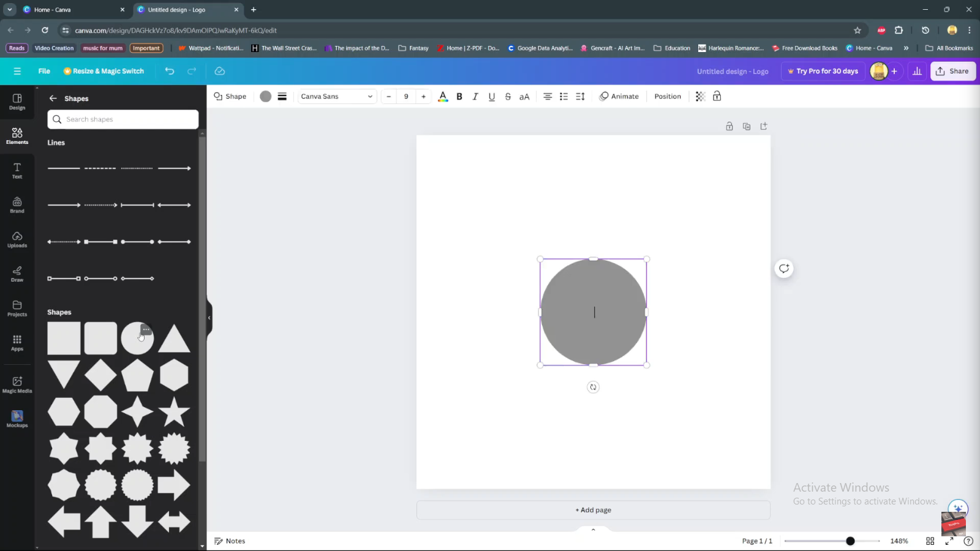The height and width of the screenshot is (551, 980).
Task: Undo the last action
Action: click(170, 71)
